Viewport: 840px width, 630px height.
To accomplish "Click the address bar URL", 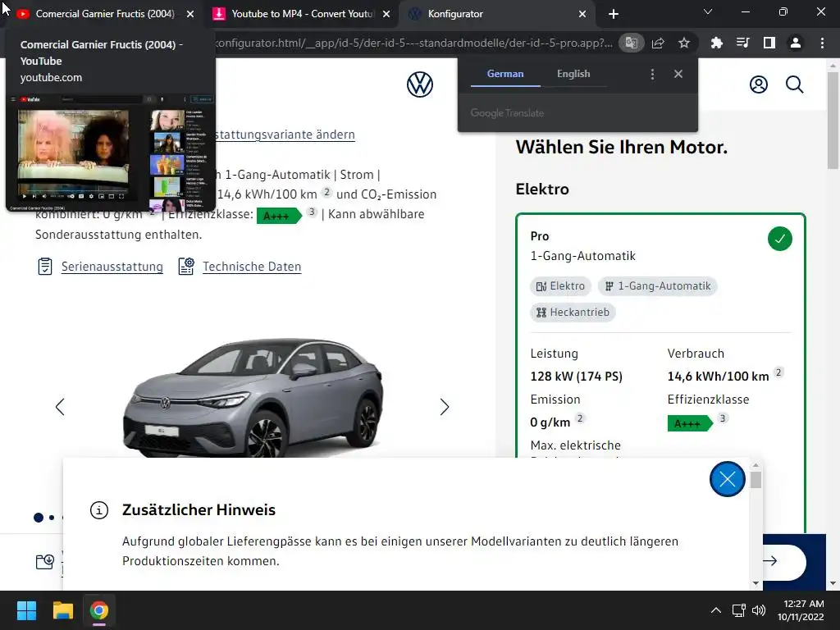I will click(x=413, y=43).
